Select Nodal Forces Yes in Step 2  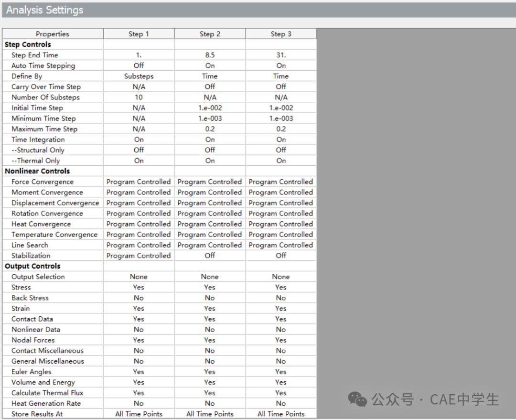(x=210, y=340)
